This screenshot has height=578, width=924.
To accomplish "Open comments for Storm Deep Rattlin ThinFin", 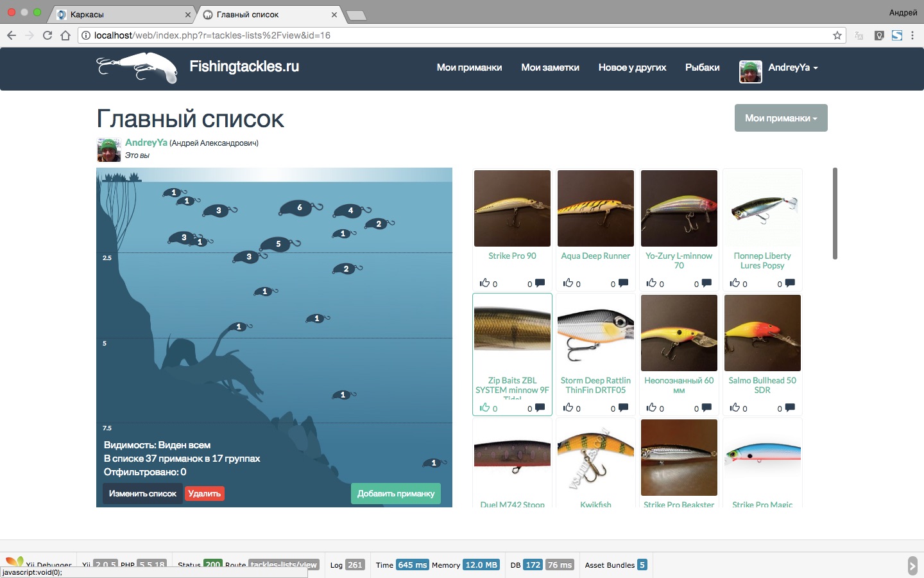I will pos(624,408).
